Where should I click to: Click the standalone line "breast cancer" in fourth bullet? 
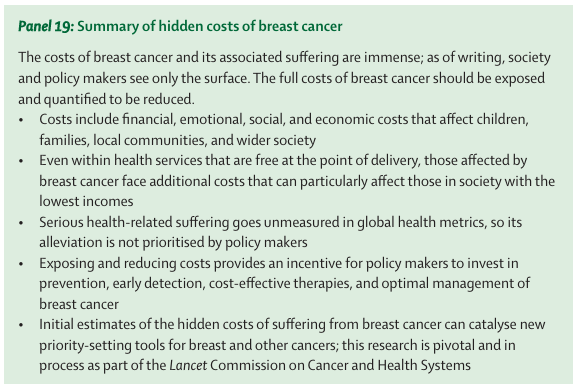79,304
